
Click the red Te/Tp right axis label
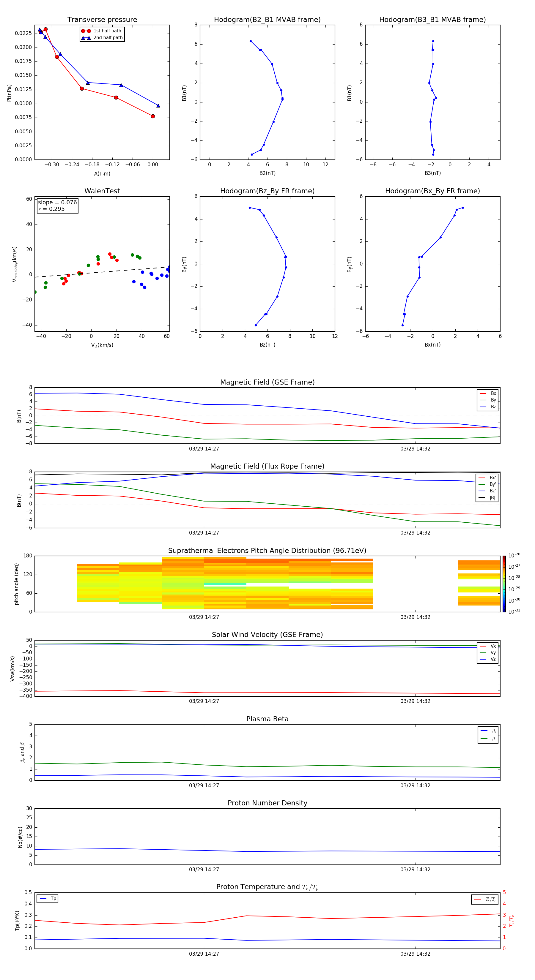tap(512, 921)
